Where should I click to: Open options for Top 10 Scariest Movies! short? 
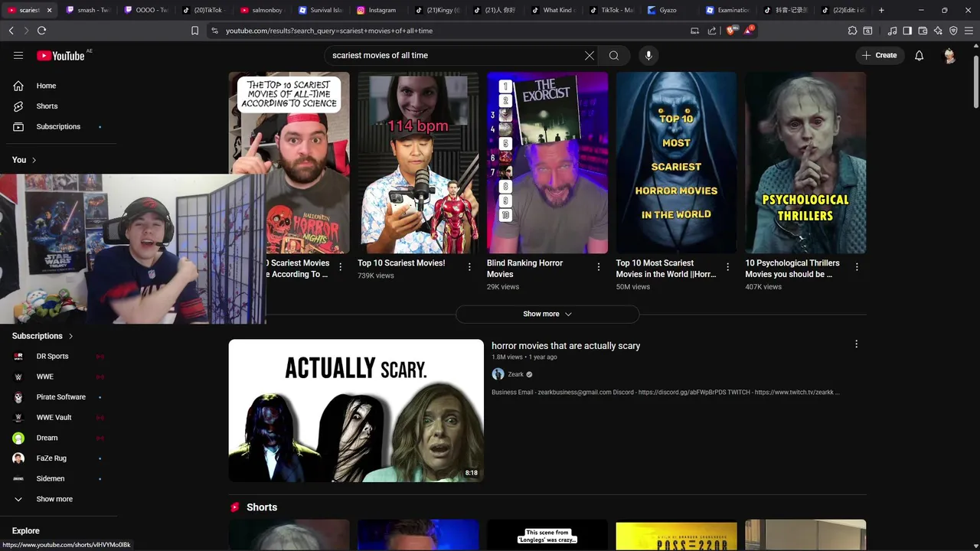469,266
